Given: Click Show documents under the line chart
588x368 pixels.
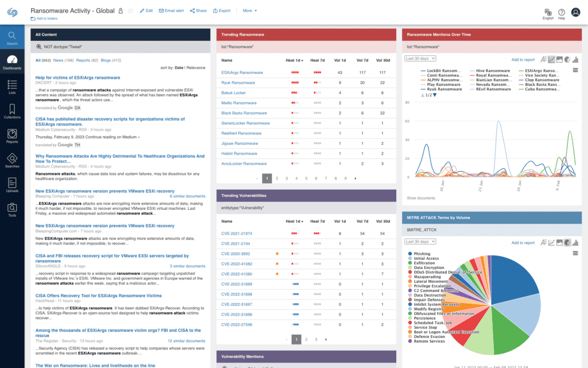Looking at the screenshot, I should point(421,198).
